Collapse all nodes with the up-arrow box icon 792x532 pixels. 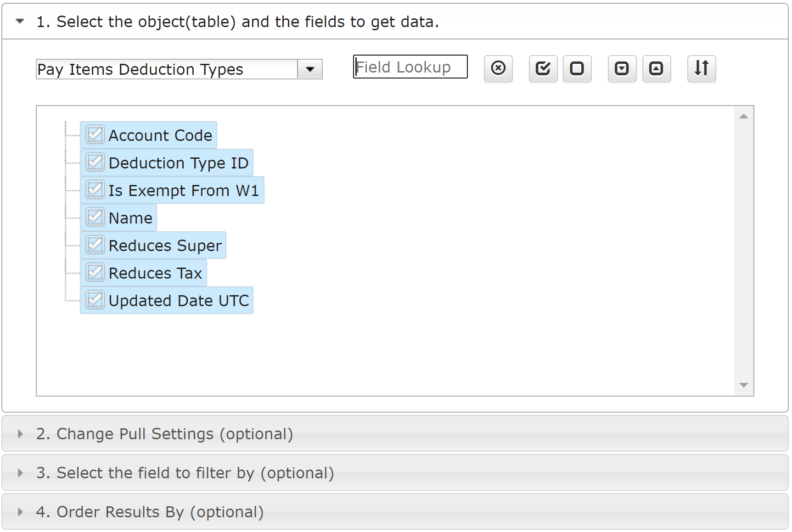click(x=657, y=68)
